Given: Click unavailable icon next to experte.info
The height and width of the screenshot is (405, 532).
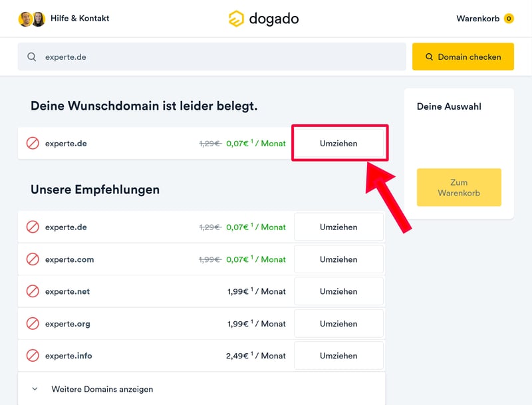Looking at the screenshot, I should click(33, 356).
